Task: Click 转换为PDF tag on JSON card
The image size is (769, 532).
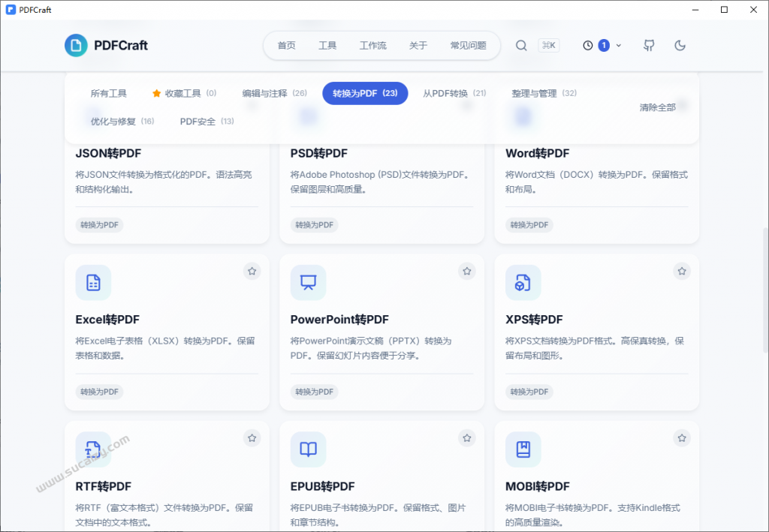Action: [99, 225]
